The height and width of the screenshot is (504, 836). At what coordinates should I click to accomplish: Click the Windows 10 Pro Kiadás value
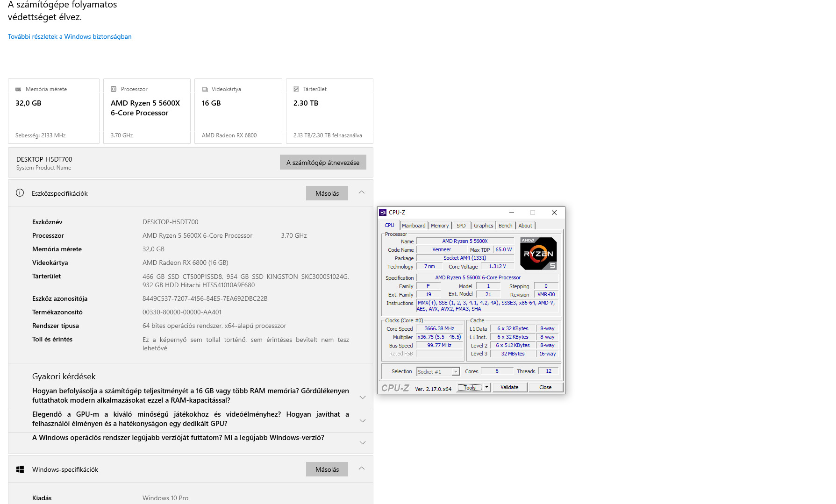[x=165, y=498]
